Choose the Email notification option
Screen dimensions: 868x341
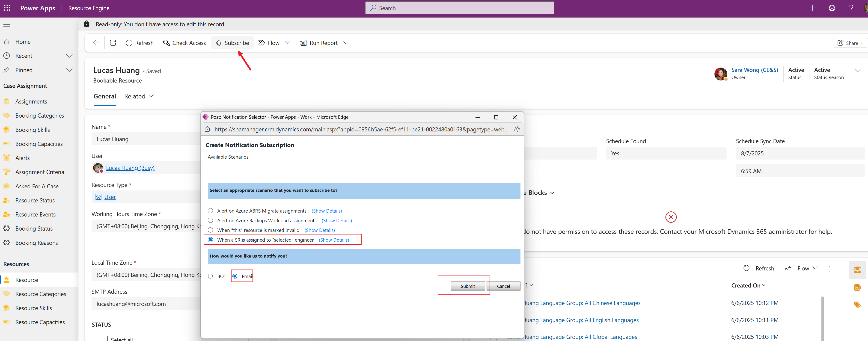click(x=235, y=276)
